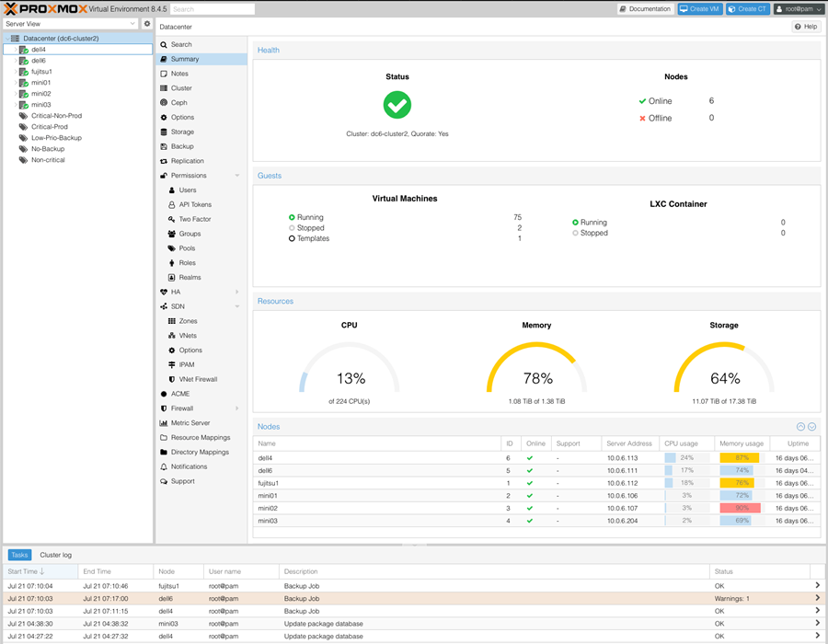Click server address 10.0.6.111
Screen dimensions: 828x644
coord(622,470)
